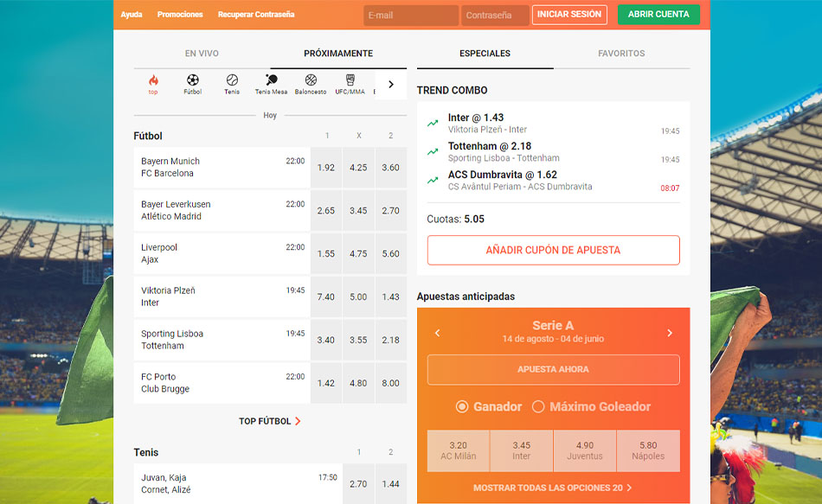Screen dimensions: 822x504
Task: Click AÑADIR CUPÓN DE APUESTA button
Action: tap(553, 250)
